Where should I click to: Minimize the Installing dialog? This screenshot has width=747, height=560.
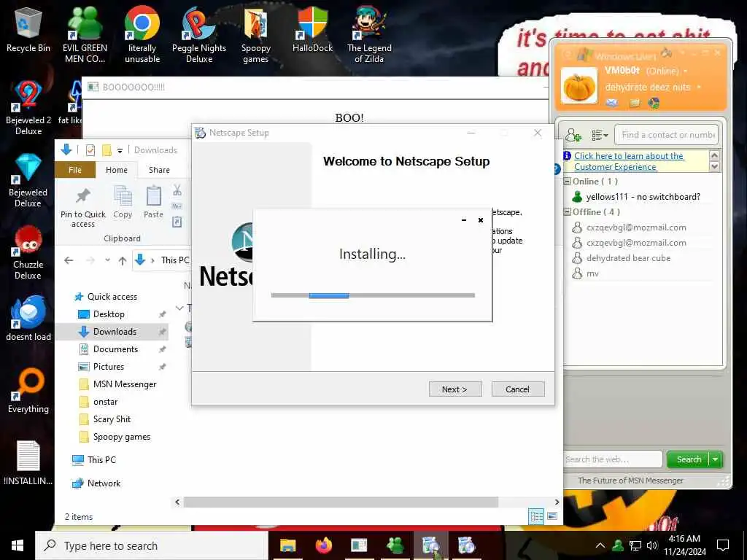pos(464,220)
